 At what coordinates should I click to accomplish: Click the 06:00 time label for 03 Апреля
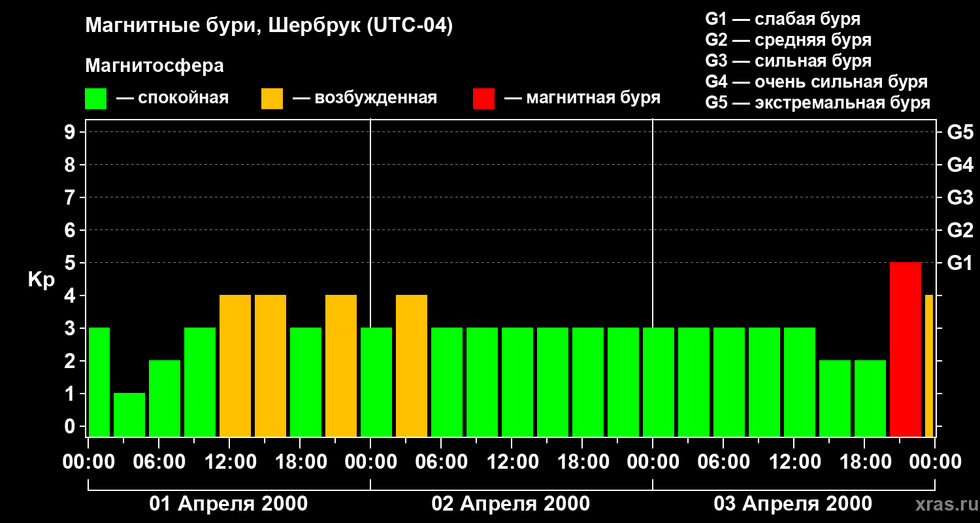[723, 462]
